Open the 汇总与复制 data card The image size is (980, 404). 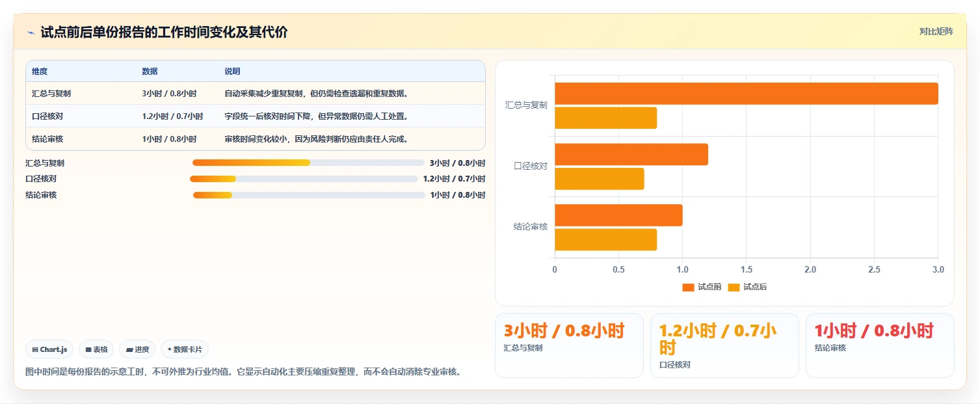[x=569, y=345]
